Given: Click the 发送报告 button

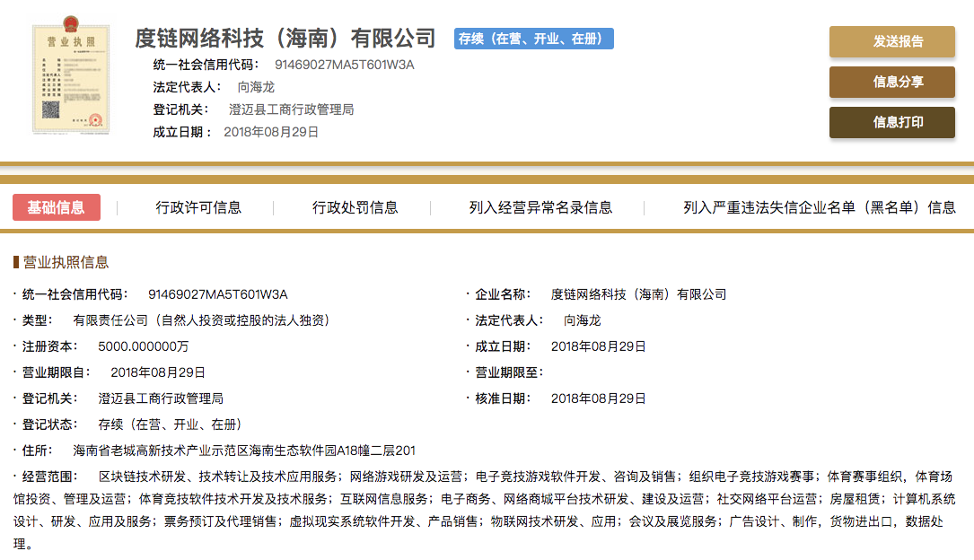Looking at the screenshot, I should 892,41.
